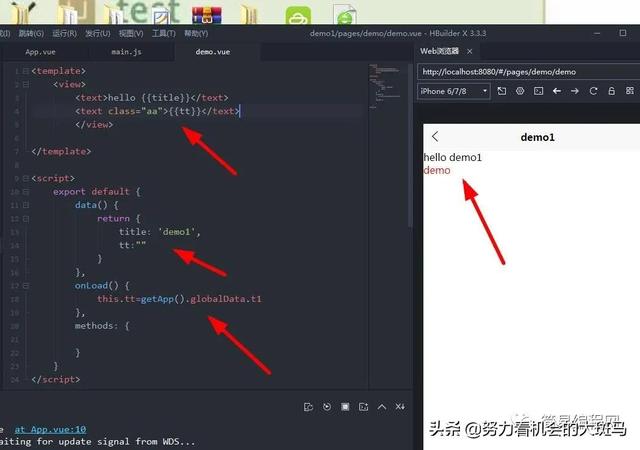Click the editor vertical scrollbar
The height and width of the screenshot is (450, 640).
click(410, 145)
